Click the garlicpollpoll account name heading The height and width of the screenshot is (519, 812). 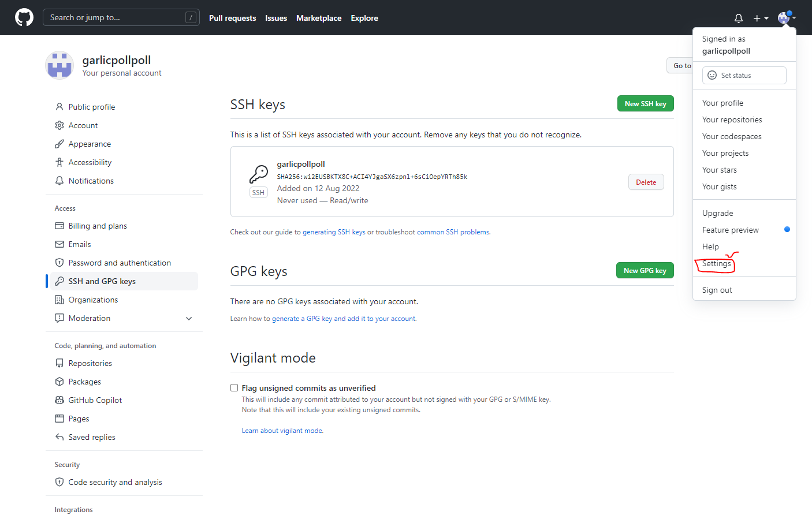coord(117,60)
